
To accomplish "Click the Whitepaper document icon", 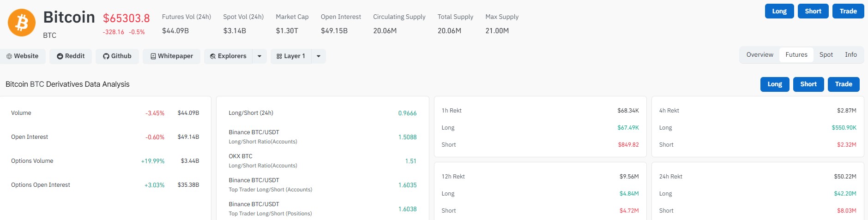I will (x=153, y=56).
